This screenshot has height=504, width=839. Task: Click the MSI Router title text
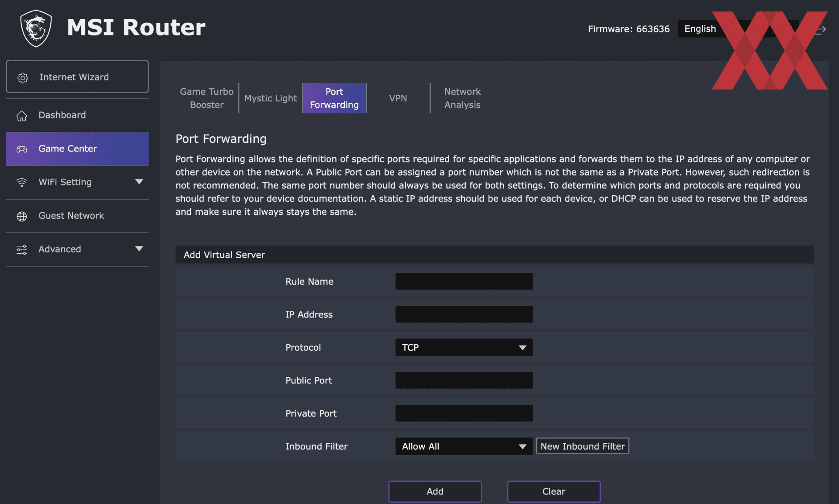point(136,28)
